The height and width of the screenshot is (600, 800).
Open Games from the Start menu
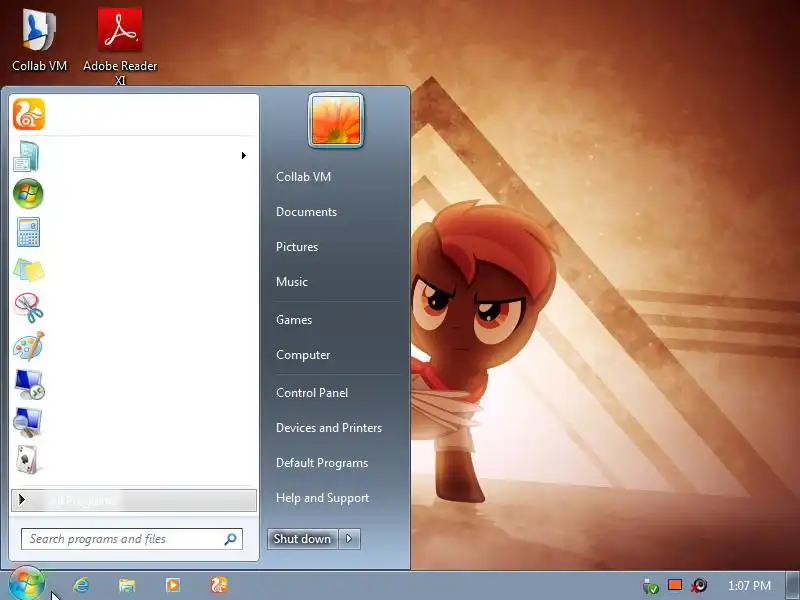(293, 320)
